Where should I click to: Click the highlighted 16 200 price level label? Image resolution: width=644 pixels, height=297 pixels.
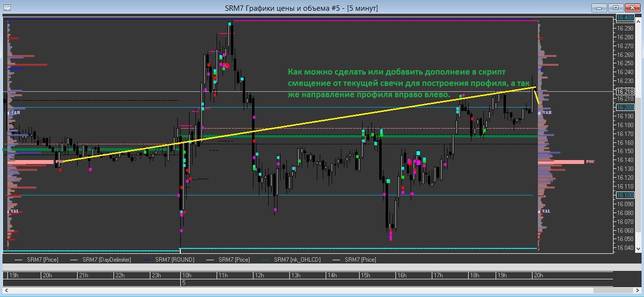pyautogui.click(x=625, y=107)
